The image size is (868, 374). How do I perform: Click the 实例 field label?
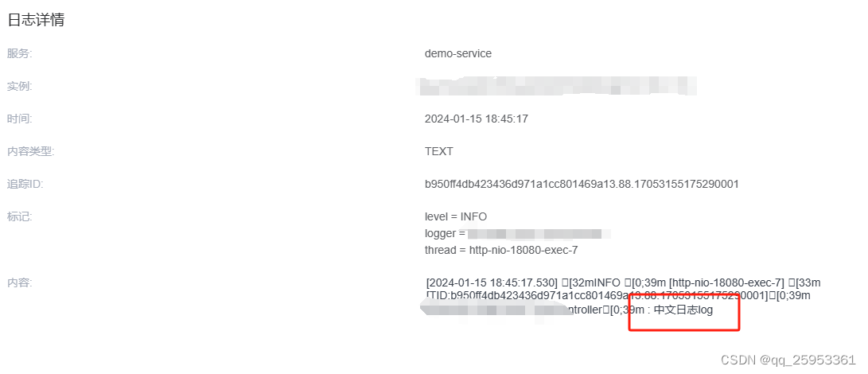tap(20, 86)
